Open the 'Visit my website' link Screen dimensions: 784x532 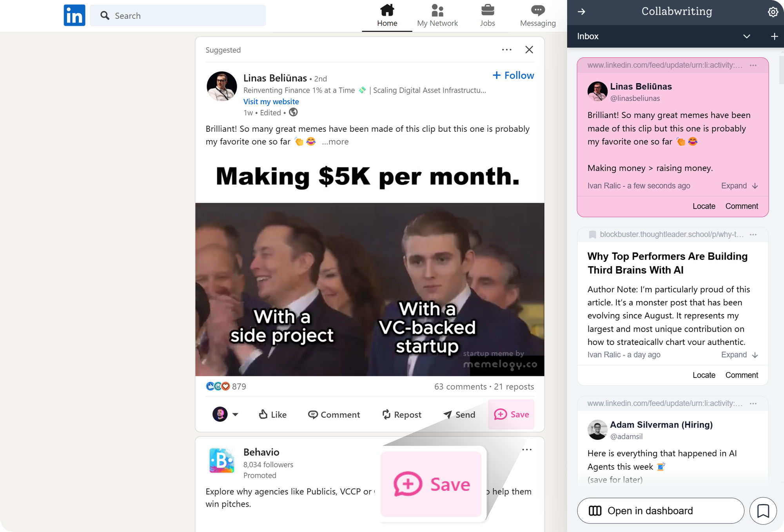(x=271, y=102)
